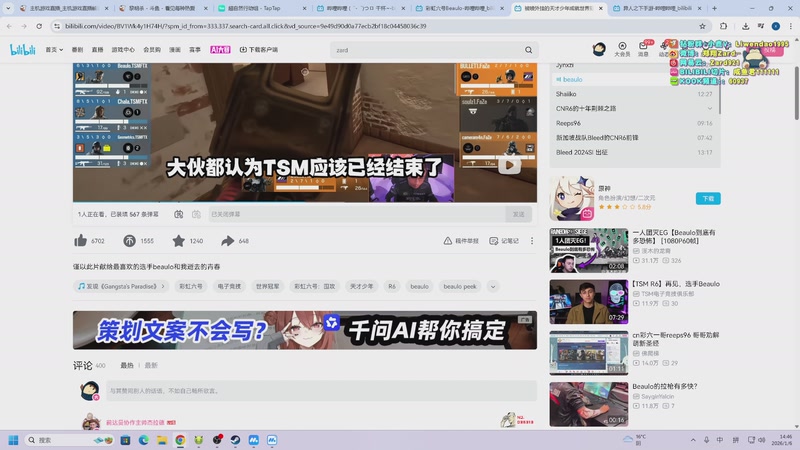
Task: Open the three-dot more options menu
Action: (532, 241)
